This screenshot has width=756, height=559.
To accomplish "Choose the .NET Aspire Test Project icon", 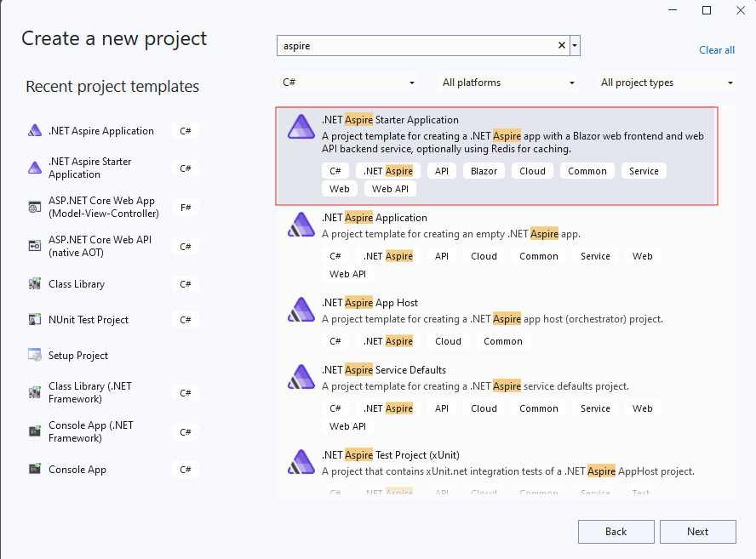I will tap(301, 461).
